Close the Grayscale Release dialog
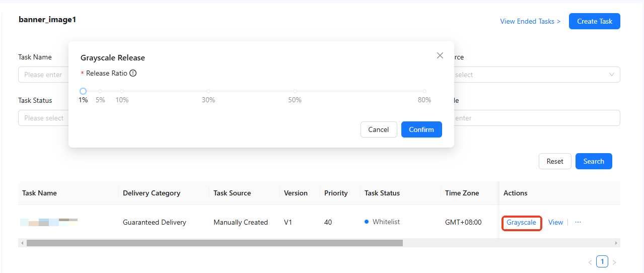 (x=440, y=55)
